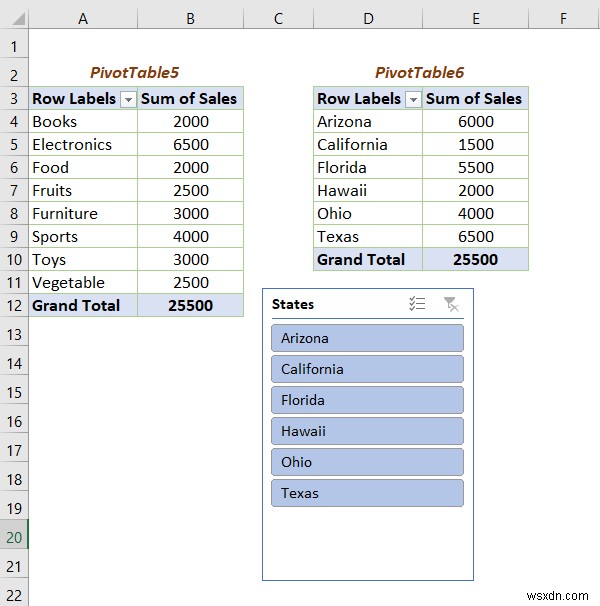Select the Food row label cell
Image resolution: width=600 pixels, height=606 pixels.
(x=83, y=167)
